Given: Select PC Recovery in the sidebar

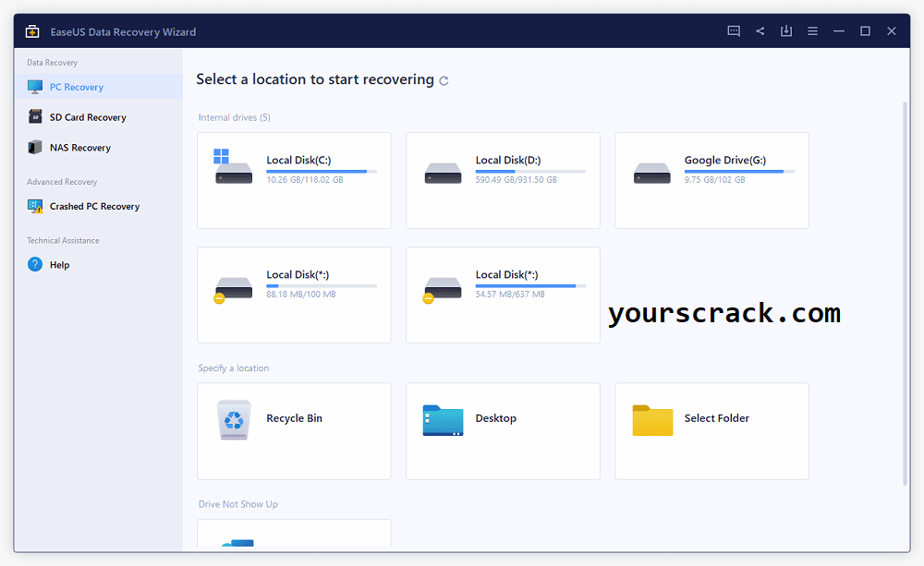Looking at the screenshot, I should [99, 87].
